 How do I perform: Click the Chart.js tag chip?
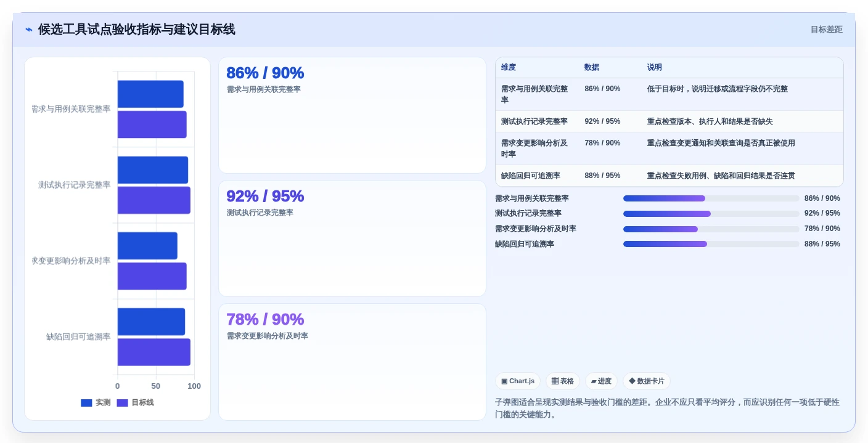click(518, 381)
